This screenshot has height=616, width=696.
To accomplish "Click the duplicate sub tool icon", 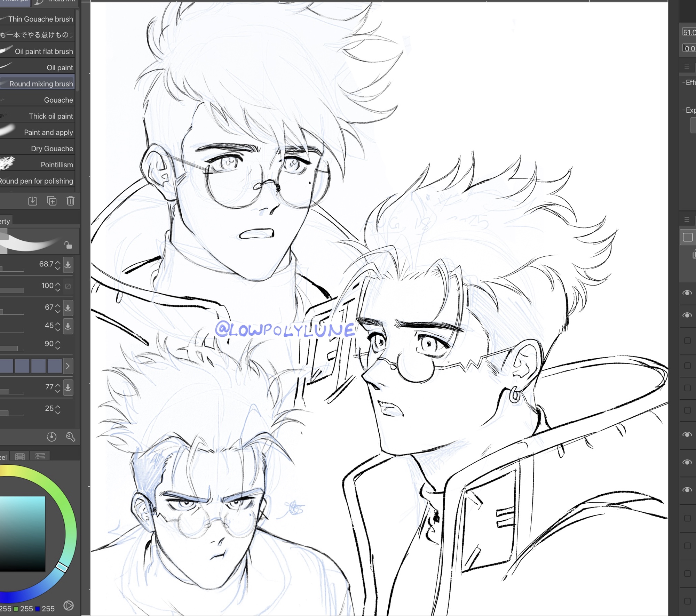I will coord(52,201).
